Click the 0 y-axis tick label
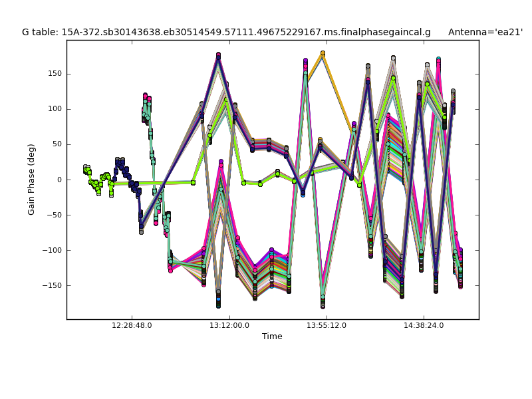Image resolution: width=532 pixels, height=399 pixels. click(59, 180)
